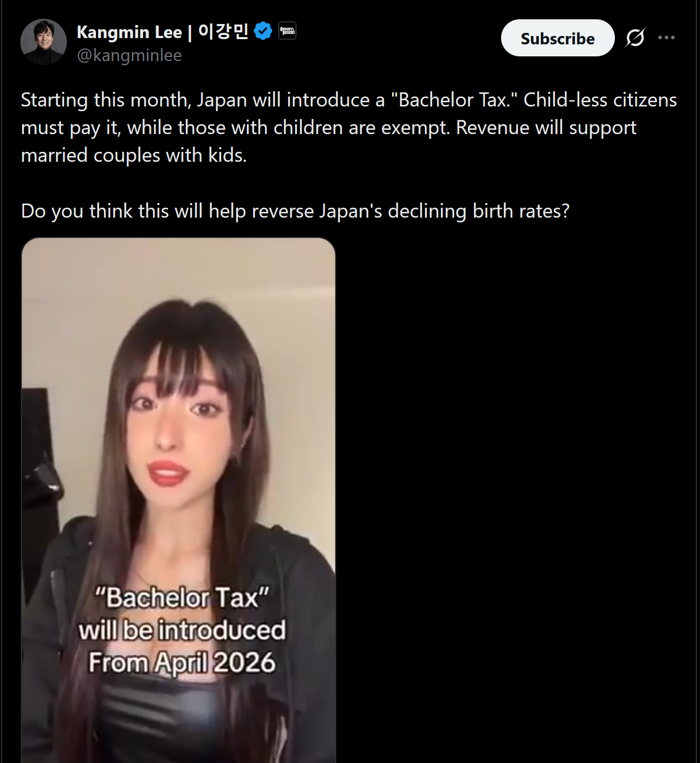Click the Grok explain-post icon
The height and width of the screenshot is (763, 700).
point(635,38)
